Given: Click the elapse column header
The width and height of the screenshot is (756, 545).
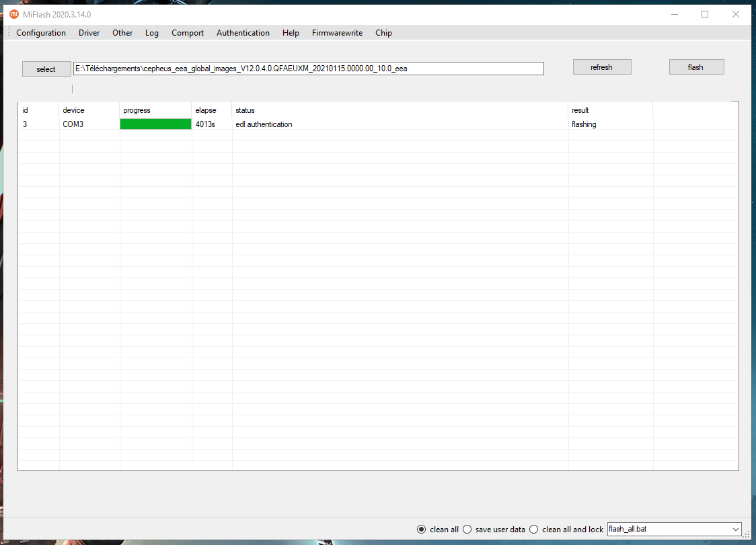Looking at the screenshot, I should coord(212,110).
